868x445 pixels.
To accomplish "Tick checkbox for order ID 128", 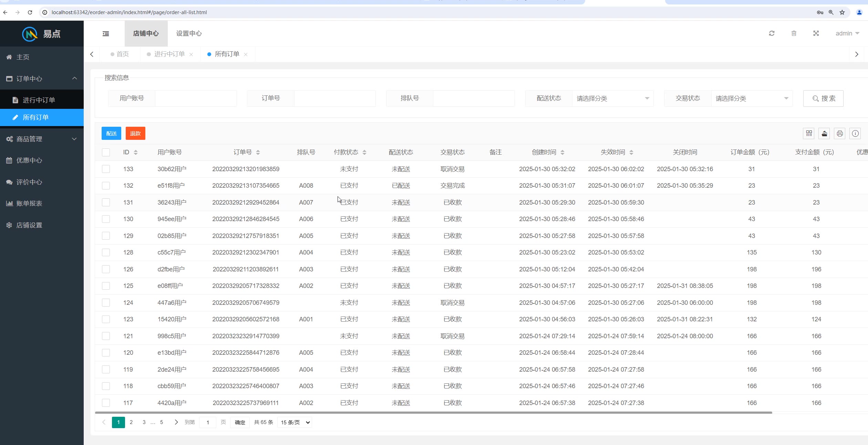I will tap(106, 252).
